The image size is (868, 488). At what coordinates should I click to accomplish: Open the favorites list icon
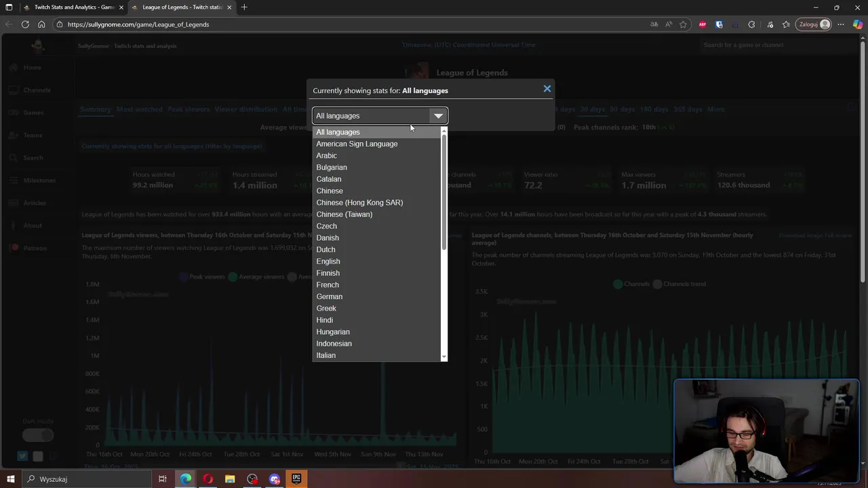(x=786, y=24)
